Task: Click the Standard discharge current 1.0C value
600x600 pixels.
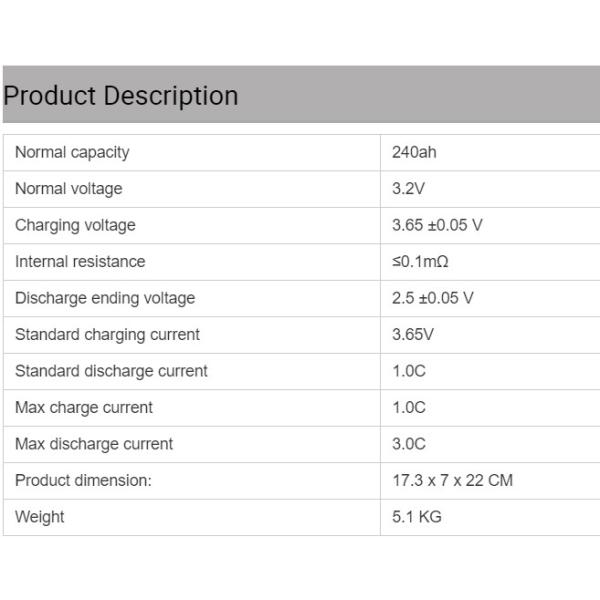Action: point(409,371)
